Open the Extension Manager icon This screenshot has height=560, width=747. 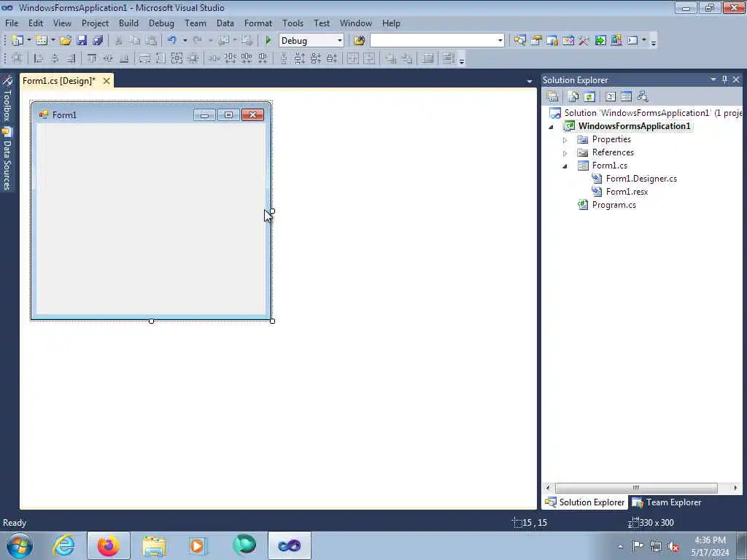coord(616,41)
